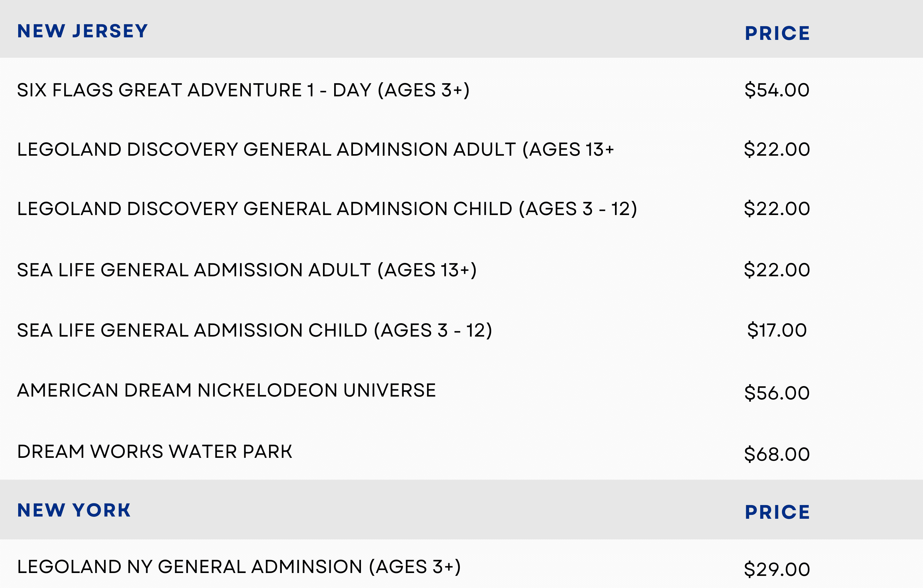Screen dimensions: 923x588
Task: Click the price beside Legoland Discovery Adult
Action: pyautogui.click(x=777, y=149)
